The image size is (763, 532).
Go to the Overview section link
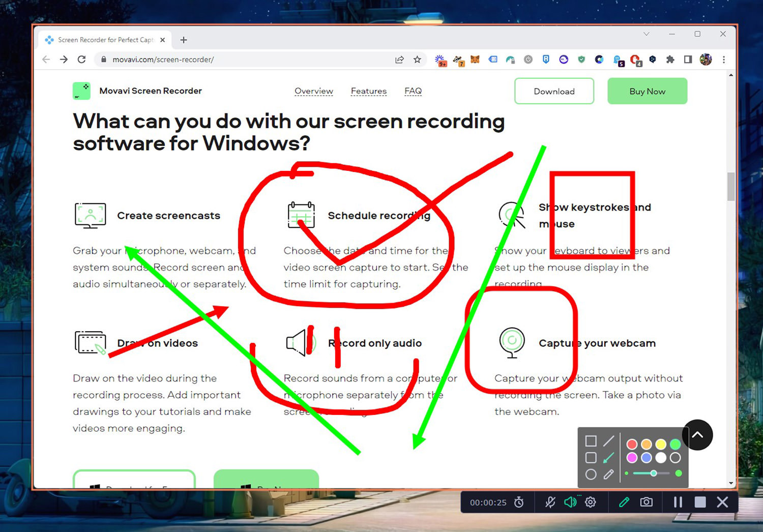click(x=314, y=91)
